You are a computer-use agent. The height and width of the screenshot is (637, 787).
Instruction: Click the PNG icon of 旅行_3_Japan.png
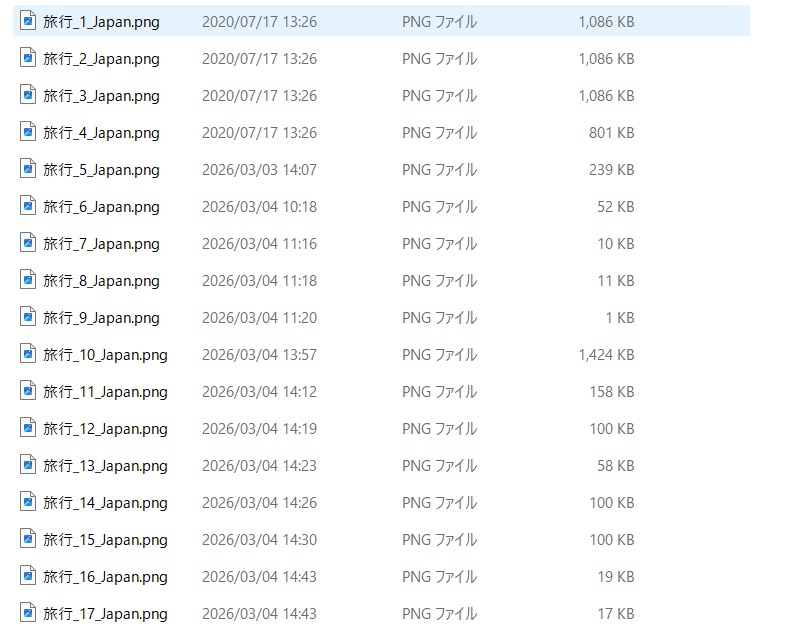coord(28,95)
